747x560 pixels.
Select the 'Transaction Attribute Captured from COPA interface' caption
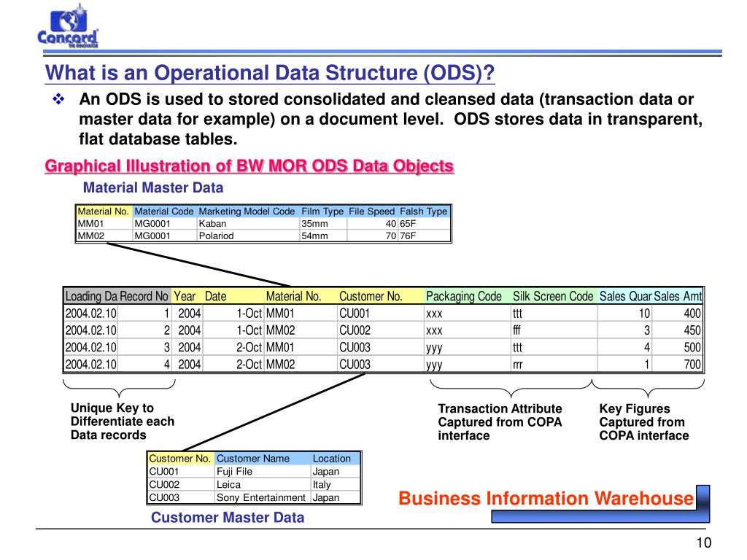500,422
